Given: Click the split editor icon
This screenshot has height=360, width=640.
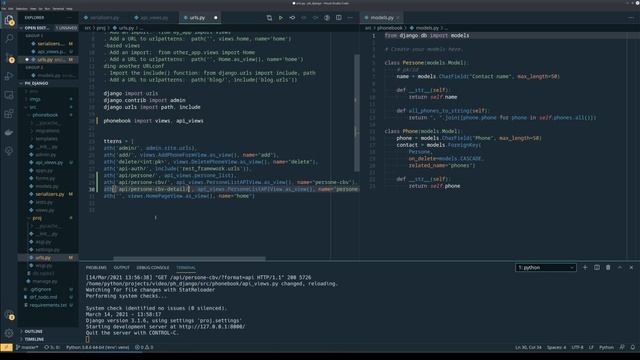Looking at the screenshot, I should tap(338, 18).
